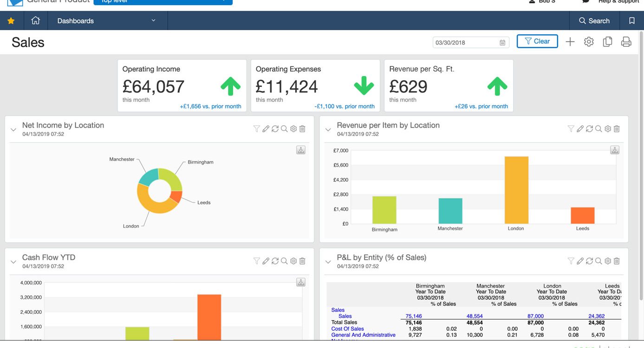Delete the Net Income by Location panel

coord(302,129)
